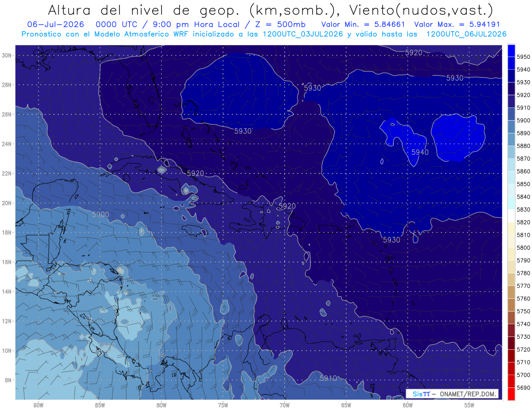The height and width of the screenshot is (411, 532).
Task: Click the 80W longitude label
Action: [161, 406]
